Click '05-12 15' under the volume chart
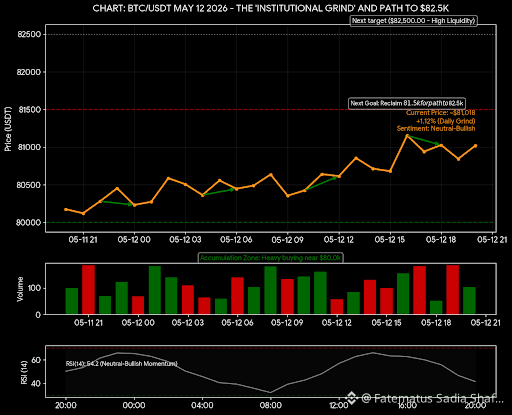Screen dimensions: 512x415 point(386,323)
